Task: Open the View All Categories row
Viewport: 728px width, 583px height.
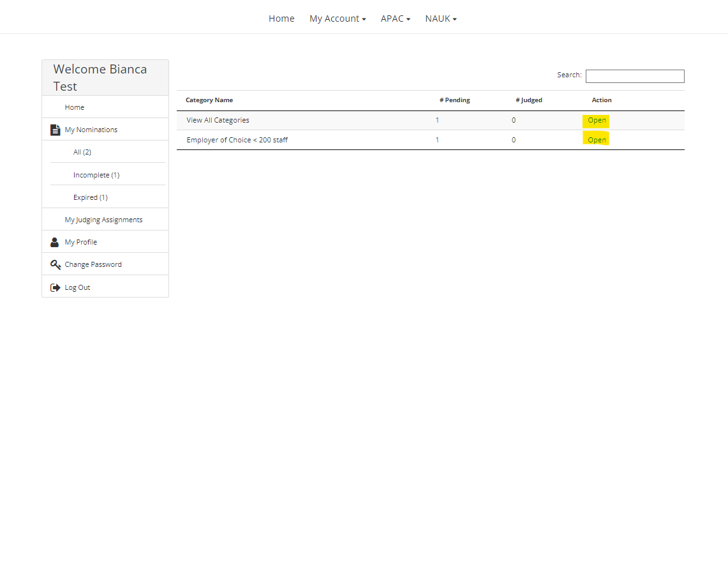Action: pyautogui.click(x=597, y=120)
